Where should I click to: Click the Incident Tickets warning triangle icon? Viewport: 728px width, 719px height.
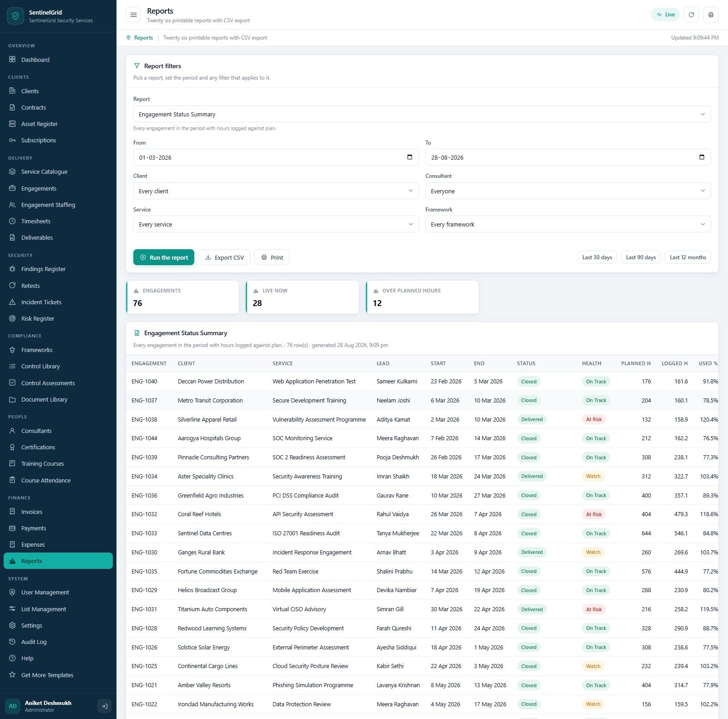click(12, 302)
